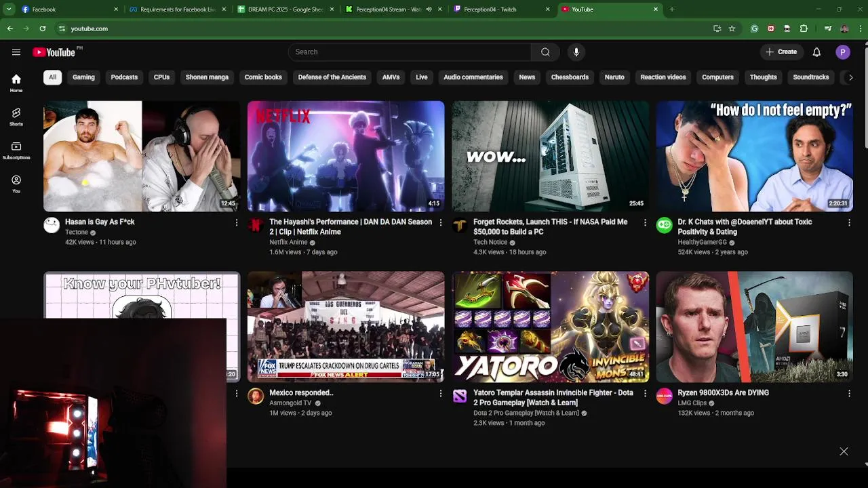This screenshot has width=868, height=488.
Task: Select the Shonen manga filter chip
Action: [x=207, y=77]
